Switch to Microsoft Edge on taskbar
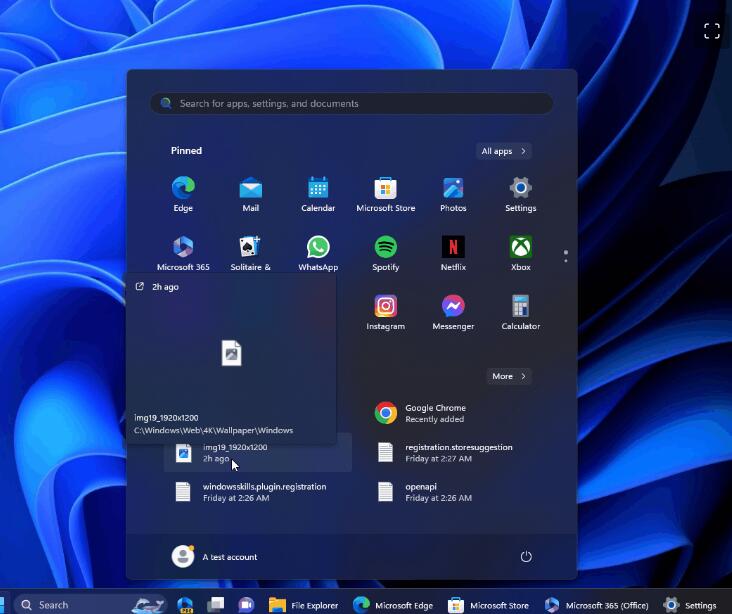The image size is (732, 614). click(x=393, y=605)
